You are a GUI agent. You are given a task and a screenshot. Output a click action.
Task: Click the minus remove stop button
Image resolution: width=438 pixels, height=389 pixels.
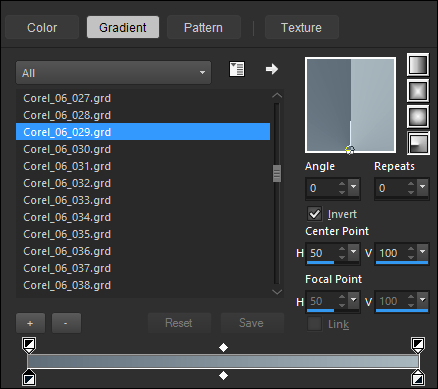point(66,323)
